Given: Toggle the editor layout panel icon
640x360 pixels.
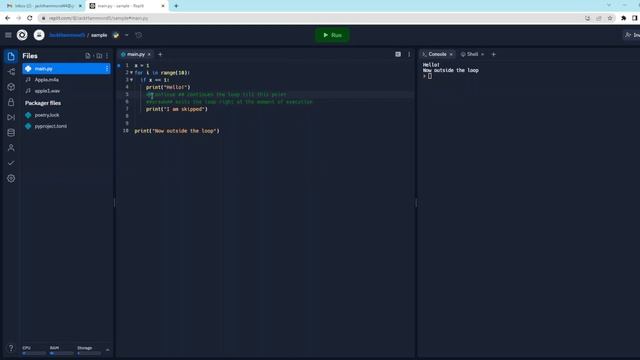Looking at the screenshot, I should [x=398, y=54].
